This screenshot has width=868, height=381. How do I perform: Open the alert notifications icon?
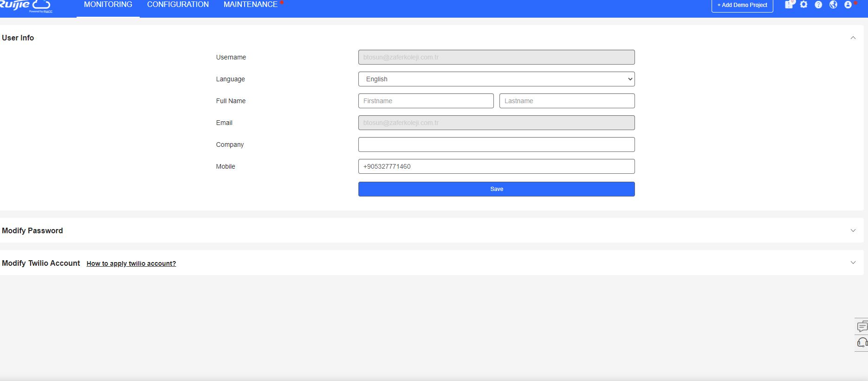pyautogui.click(x=789, y=5)
